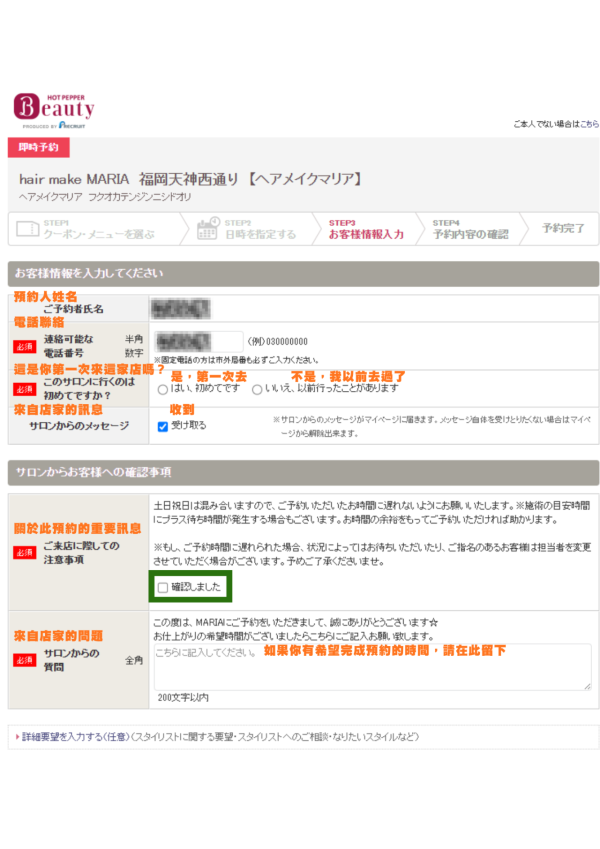Click the お客様情報を入力してください header
Image resolution: width=600 pixels, height=849 pixels.
pos(303,273)
